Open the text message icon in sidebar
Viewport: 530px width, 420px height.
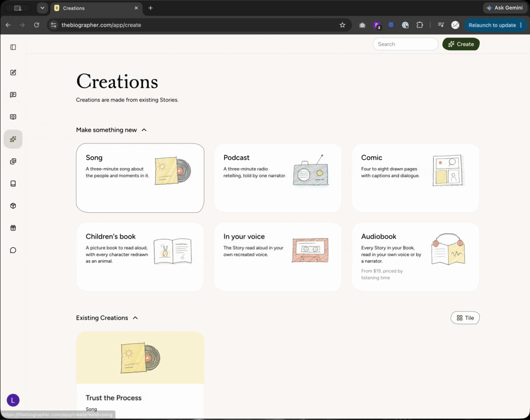click(13, 94)
